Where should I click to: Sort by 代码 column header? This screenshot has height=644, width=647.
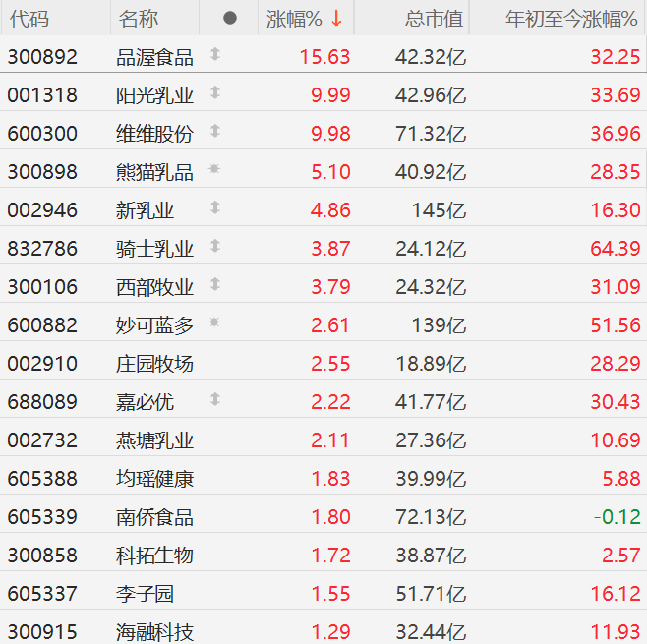pyautogui.click(x=29, y=19)
